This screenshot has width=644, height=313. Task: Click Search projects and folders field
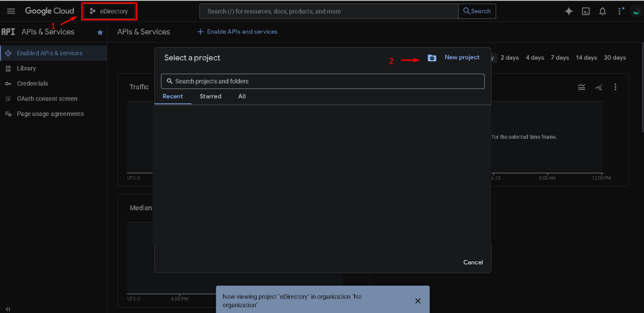pyautogui.click(x=323, y=81)
